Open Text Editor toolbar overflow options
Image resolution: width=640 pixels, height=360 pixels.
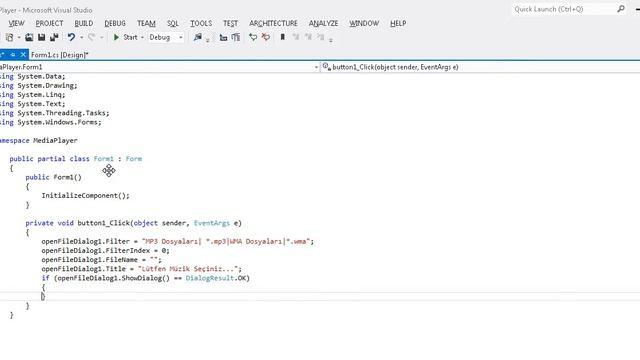tap(331, 40)
